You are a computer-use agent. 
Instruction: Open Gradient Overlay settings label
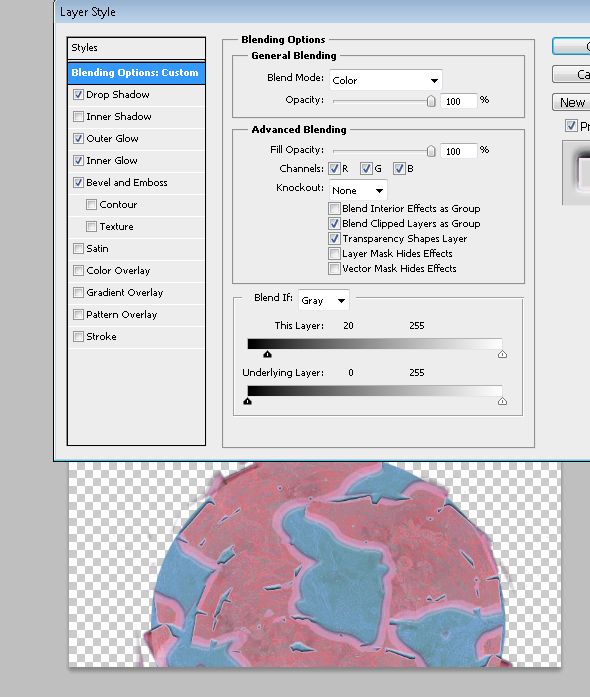pos(124,292)
